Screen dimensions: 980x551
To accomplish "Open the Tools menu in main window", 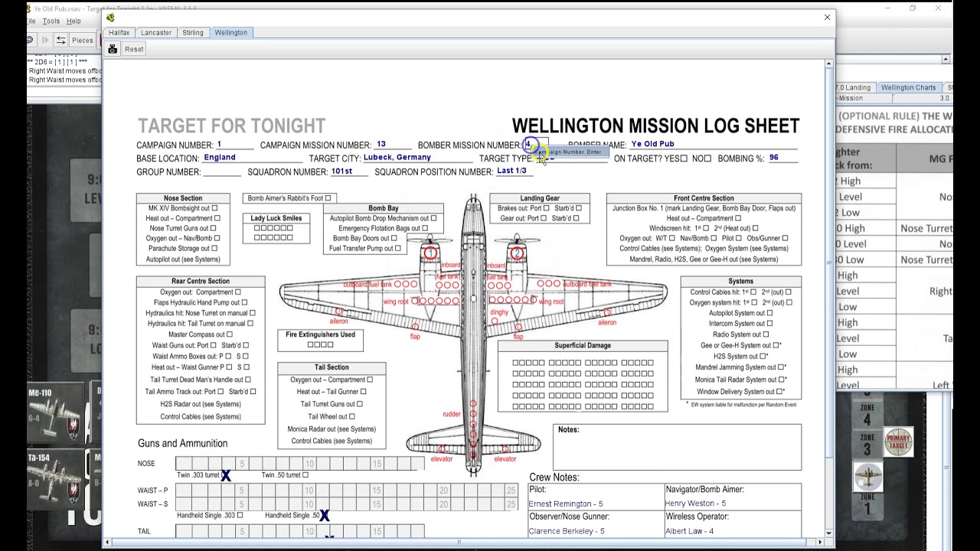I will tap(51, 21).
